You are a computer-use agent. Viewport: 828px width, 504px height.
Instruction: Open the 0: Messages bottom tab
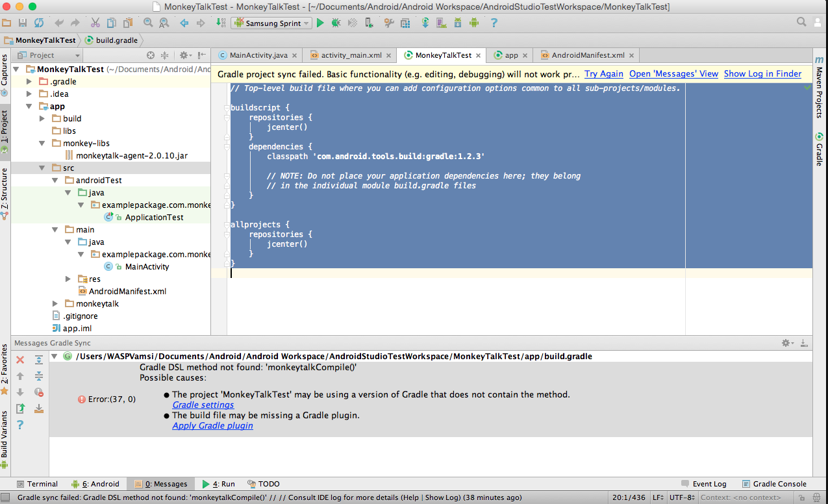click(x=160, y=484)
